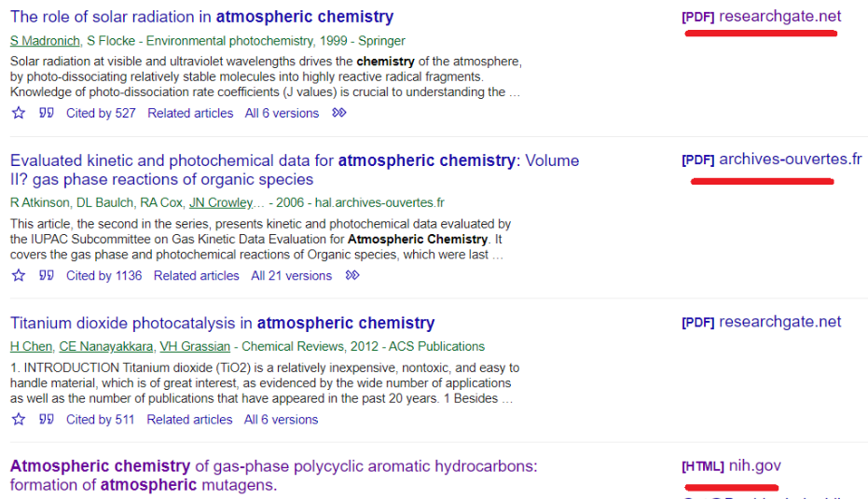Open author profile JN Crowley

[221, 202]
